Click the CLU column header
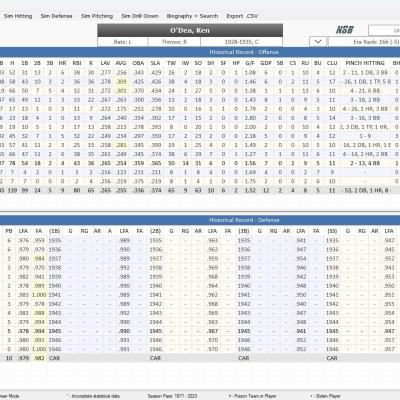Viewport: 400px width, 400px height. [332, 63]
